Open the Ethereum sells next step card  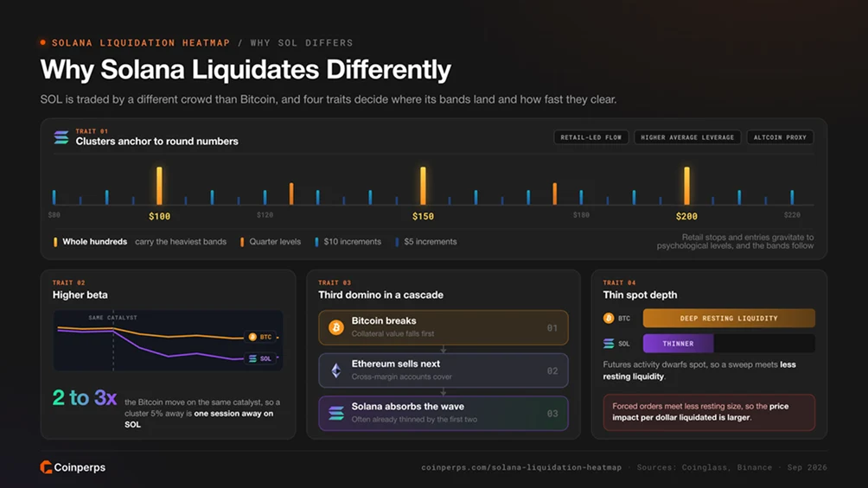[444, 371]
